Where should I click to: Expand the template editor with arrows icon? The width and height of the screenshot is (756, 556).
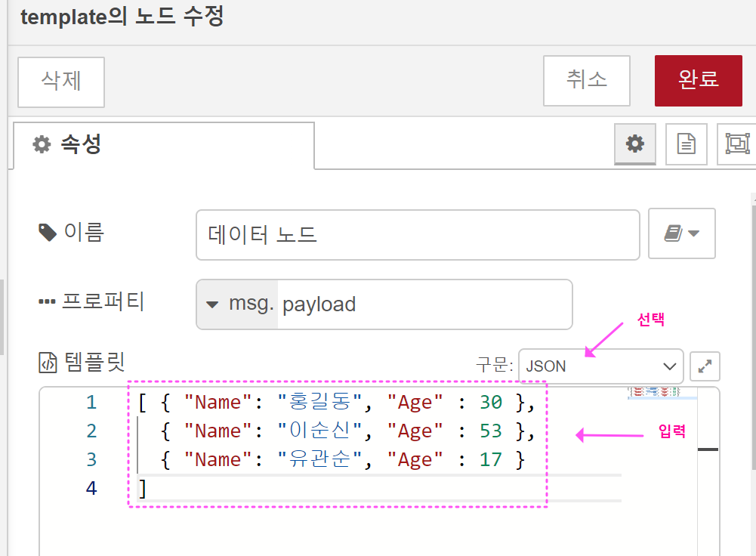pyautogui.click(x=705, y=366)
